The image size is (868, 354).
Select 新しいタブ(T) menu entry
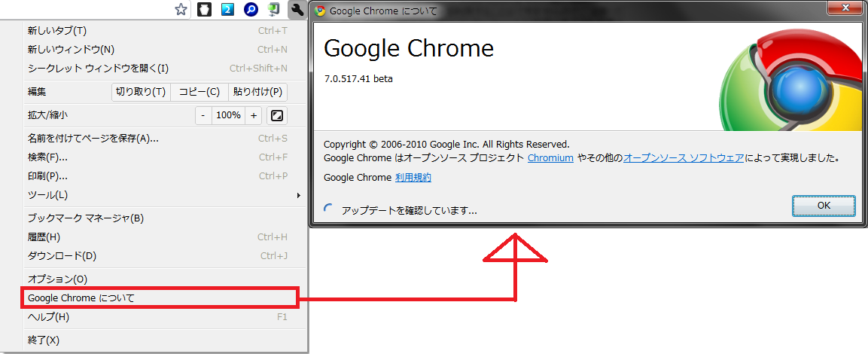[165, 30]
